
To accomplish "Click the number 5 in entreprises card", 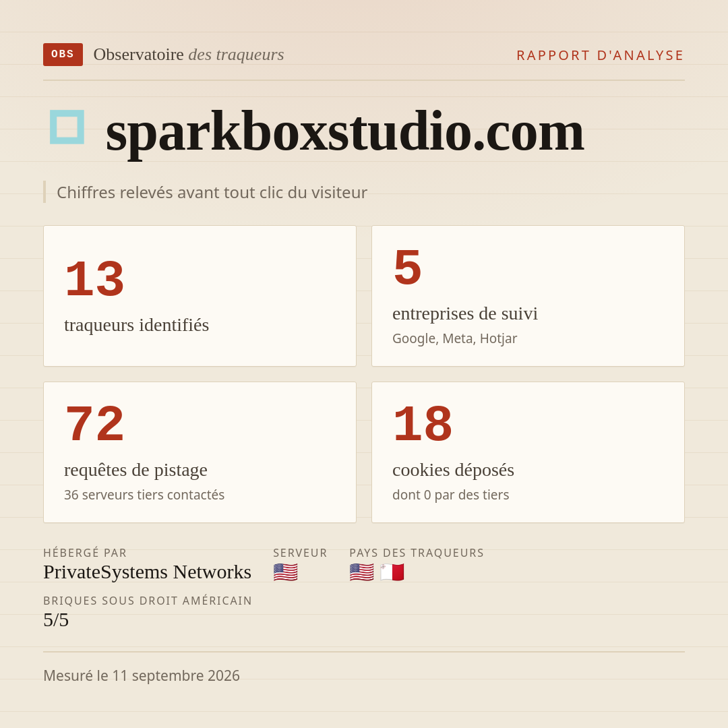I will [x=408, y=268].
